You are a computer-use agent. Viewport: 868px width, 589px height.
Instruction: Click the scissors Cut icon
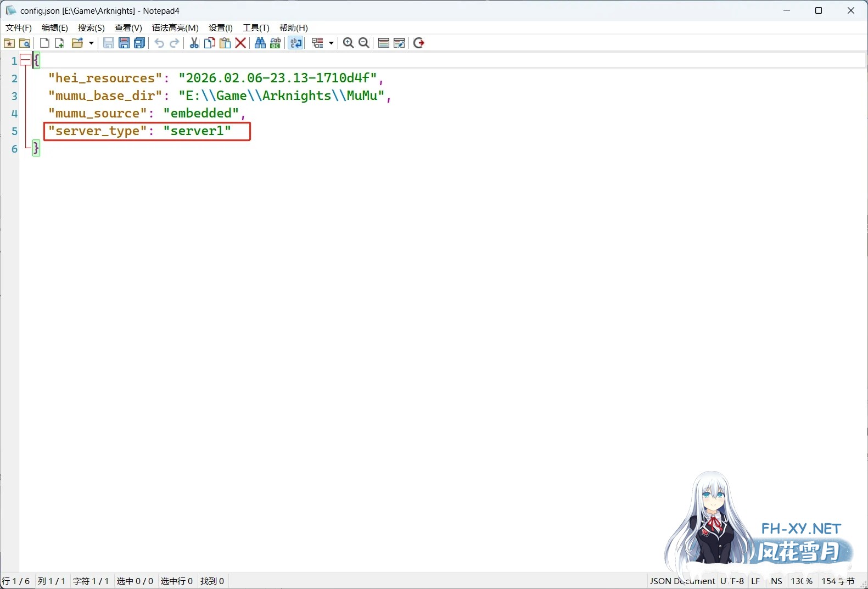[x=194, y=43]
